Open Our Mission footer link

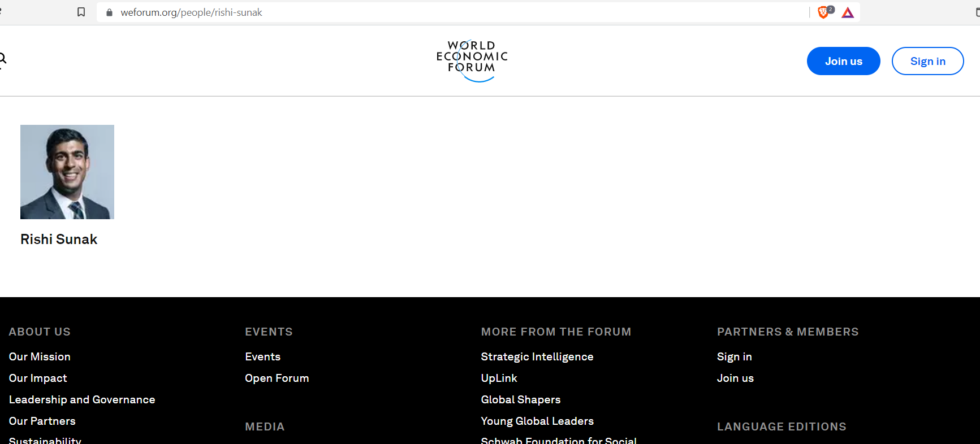coord(40,356)
